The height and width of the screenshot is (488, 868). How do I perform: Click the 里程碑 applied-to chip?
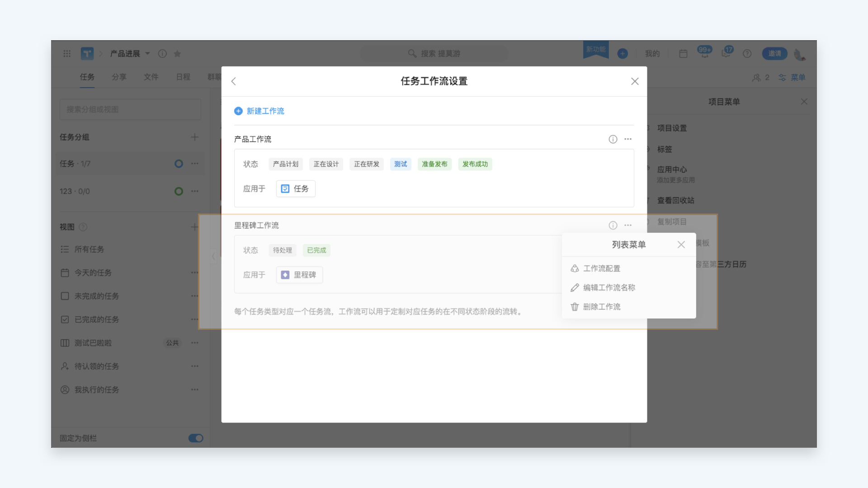pyautogui.click(x=299, y=275)
